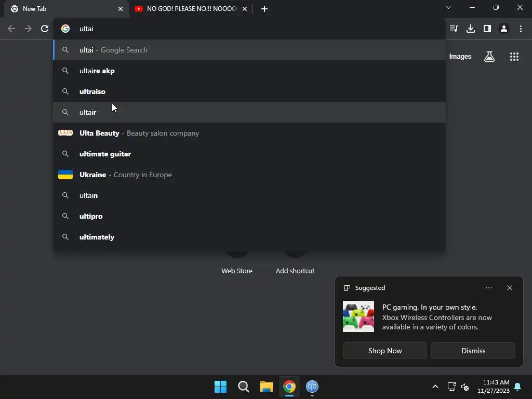
Task: Click the Chrome taskbar icon
Action: click(x=289, y=387)
